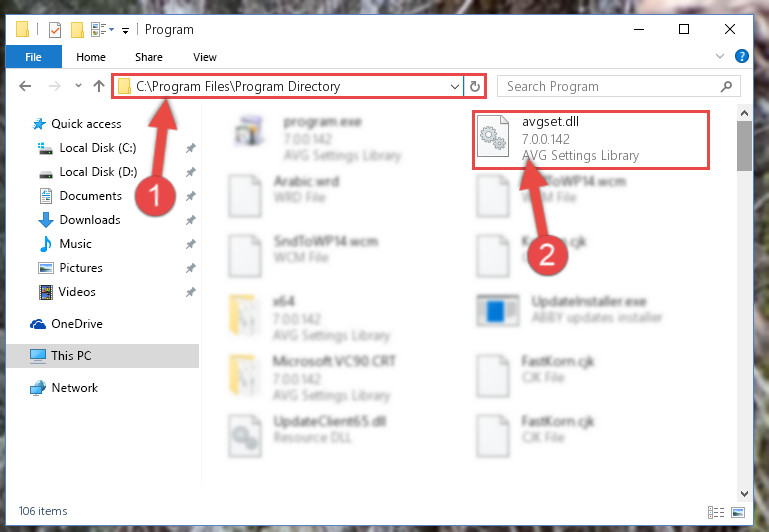Click the Properties checkmark quick access icon
The width and height of the screenshot is (769, 532).
coord(55,30)
